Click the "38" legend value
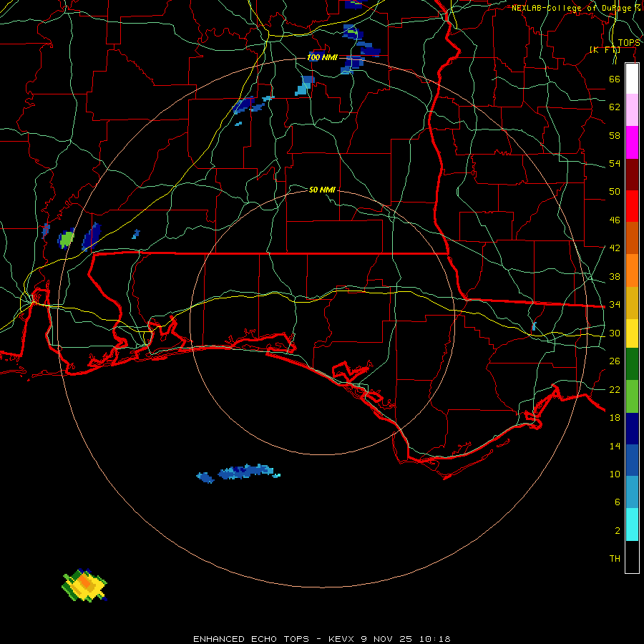The height and width of the screenshot is (644, 644). [x=615, y=276]
